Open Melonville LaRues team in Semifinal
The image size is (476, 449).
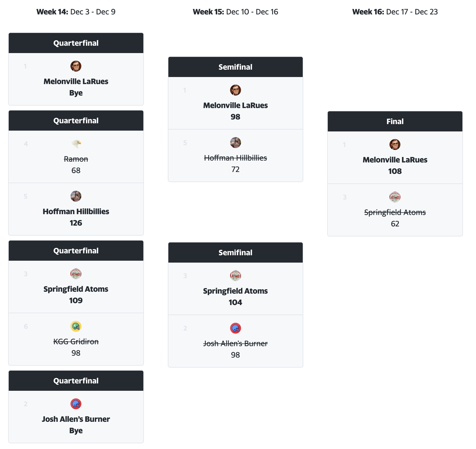tap(236, 105)
